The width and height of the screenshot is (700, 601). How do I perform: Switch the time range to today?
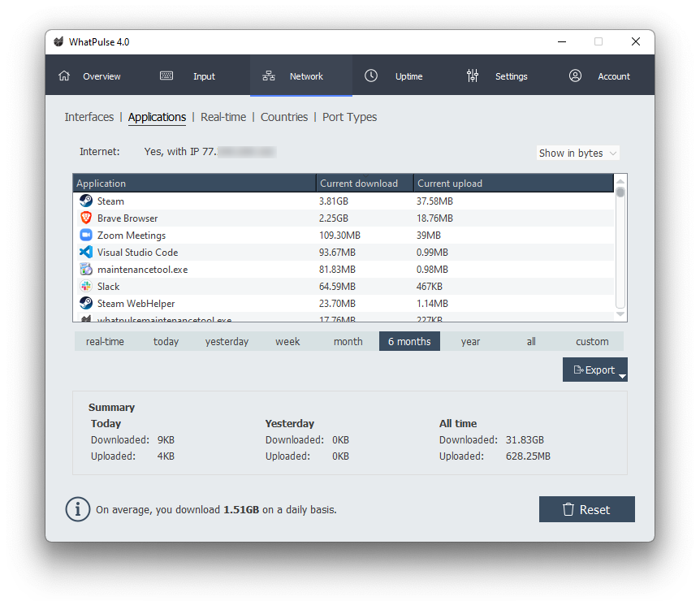166,341
